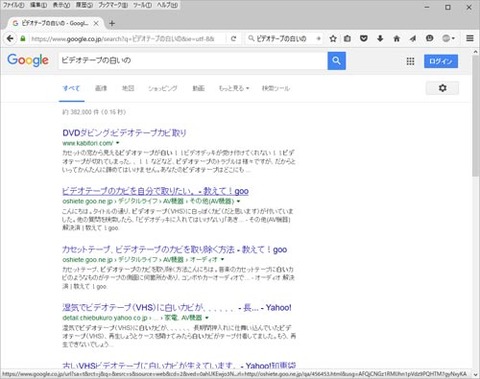The image size is (480, 379).
Task: Open the 編集 menu
Action: 38,5
